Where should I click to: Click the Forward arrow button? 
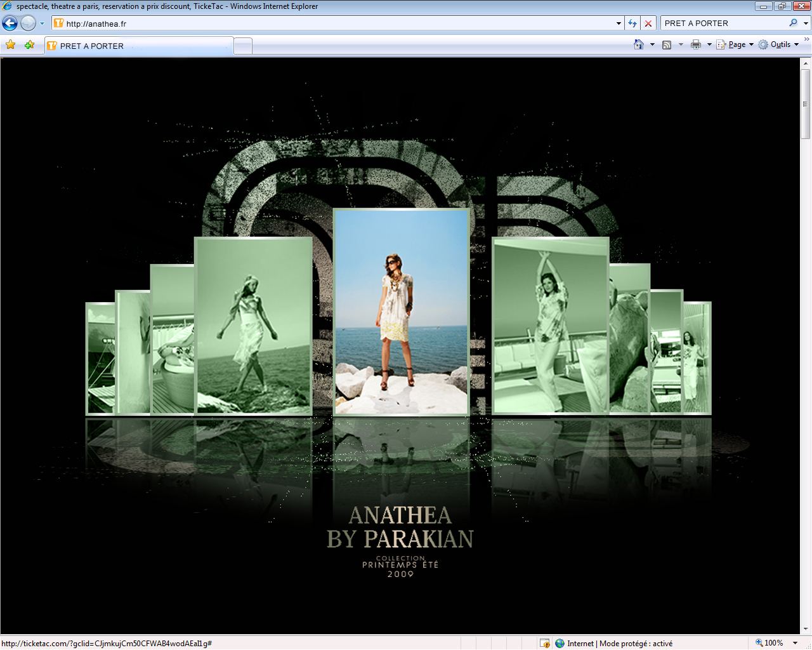point(28,23)
